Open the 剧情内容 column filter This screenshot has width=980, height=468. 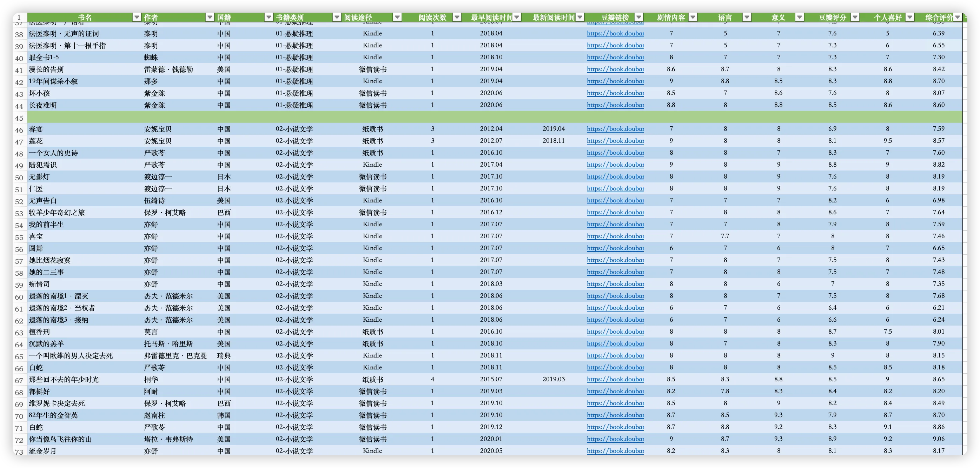coord(693,17)
